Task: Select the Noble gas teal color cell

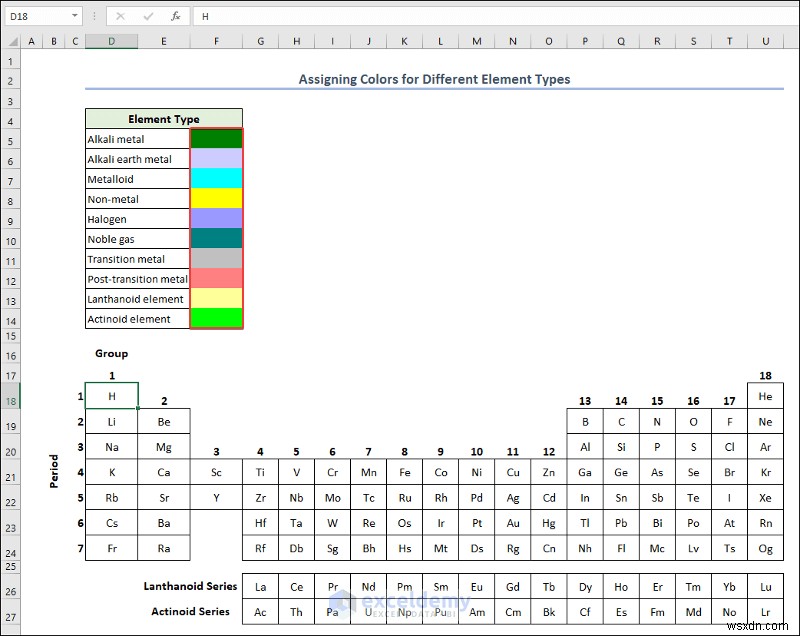Action: 216,238
